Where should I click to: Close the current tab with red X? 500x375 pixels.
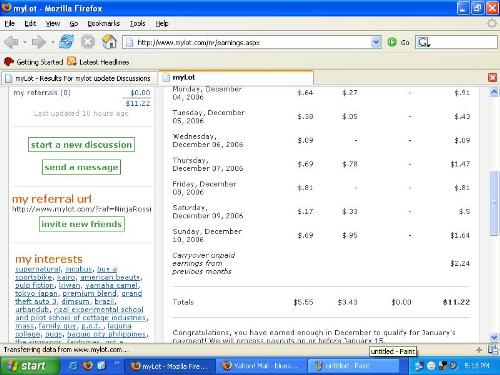pyautogui.click(x=492, y=78)
